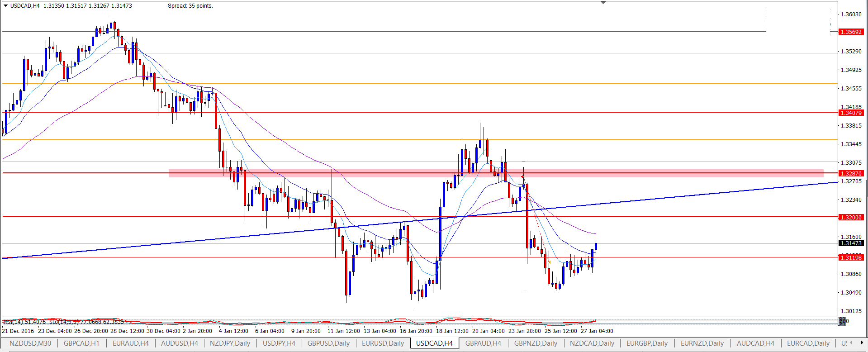Select the 1.35692 horizontal line price label
This screenshot has height=352, width=868.
point(851,32)
